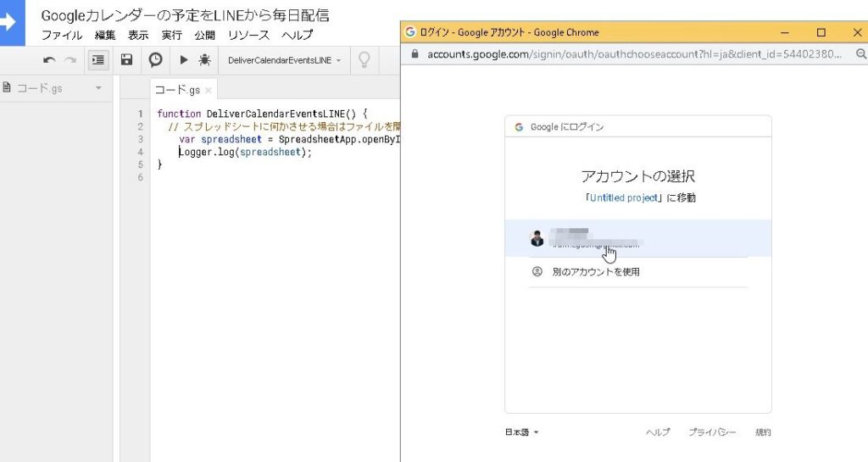Screen dimensions: 868x462
Task: Click the lightbulb icon in the toolbar
Action: click(364, 60)
